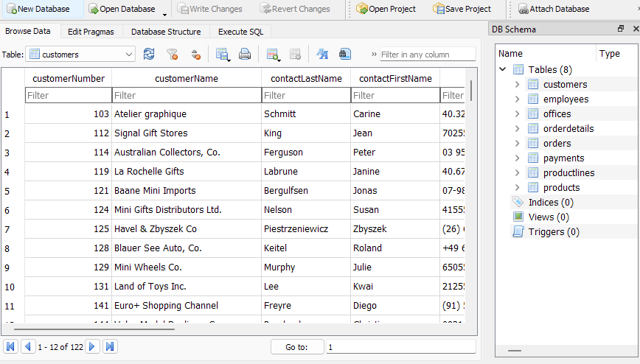Click the Attach Database button
The image size is (640, 364).
553,9
